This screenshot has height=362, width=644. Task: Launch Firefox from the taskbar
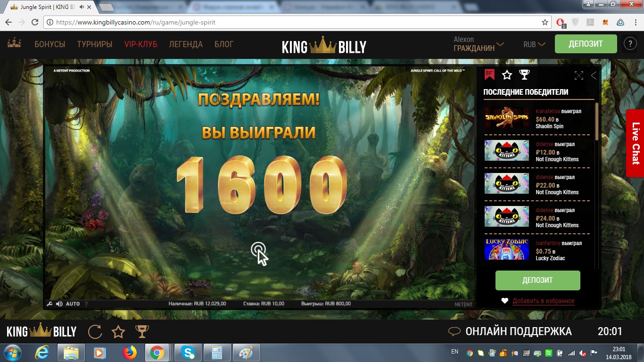click(130, 353)
